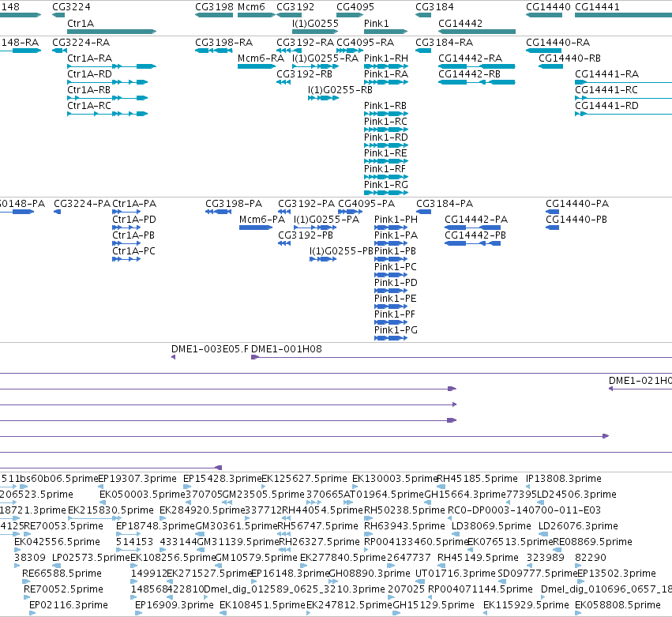Click transcript CG14442-RB

pyautogui.click(x=477, y=82)
